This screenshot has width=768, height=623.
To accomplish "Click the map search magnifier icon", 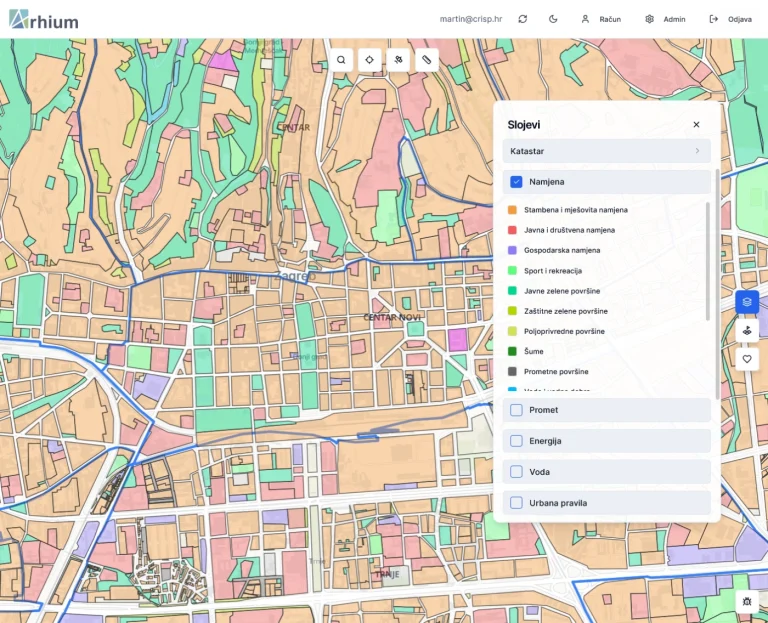I will [341, 60].
